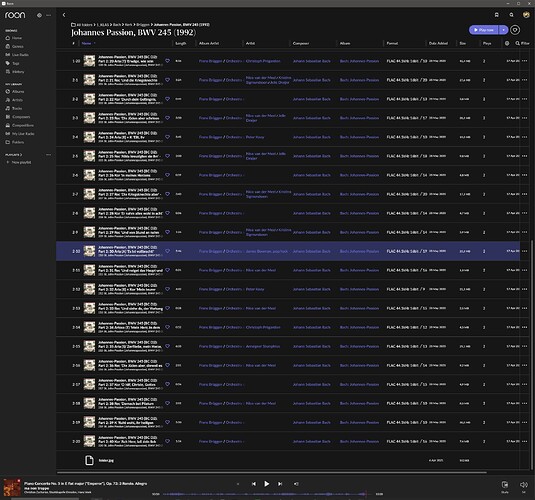This screenshot has width=535, height=500.
Task: Sort by the Composer column header
Action: (301, 43)
